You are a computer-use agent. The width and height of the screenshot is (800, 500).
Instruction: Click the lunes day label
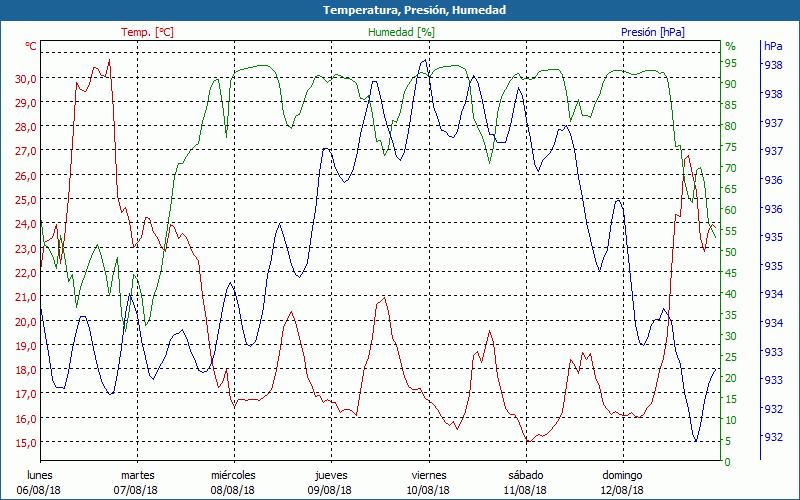click(x=40, y=476)
